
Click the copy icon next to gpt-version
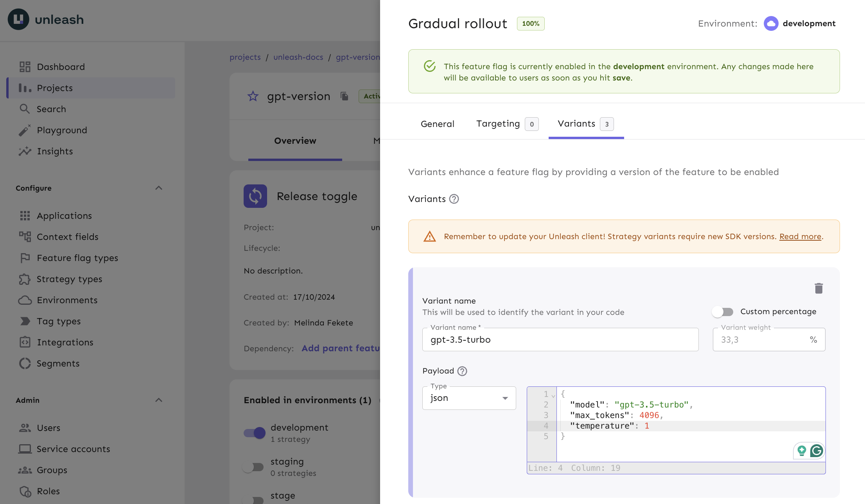[x=344, y=95]
